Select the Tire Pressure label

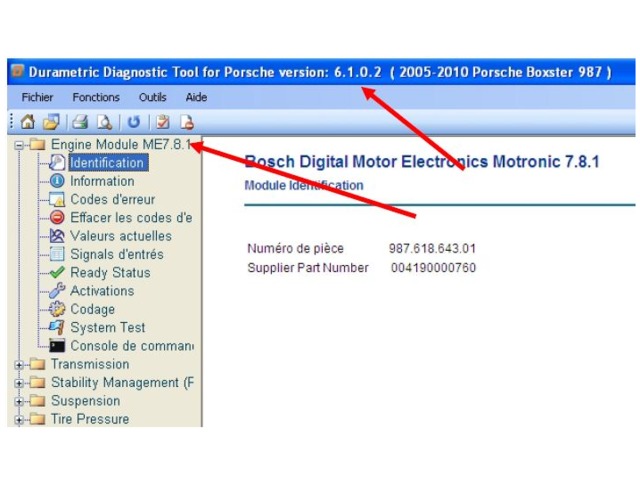[x=90, y=419]
